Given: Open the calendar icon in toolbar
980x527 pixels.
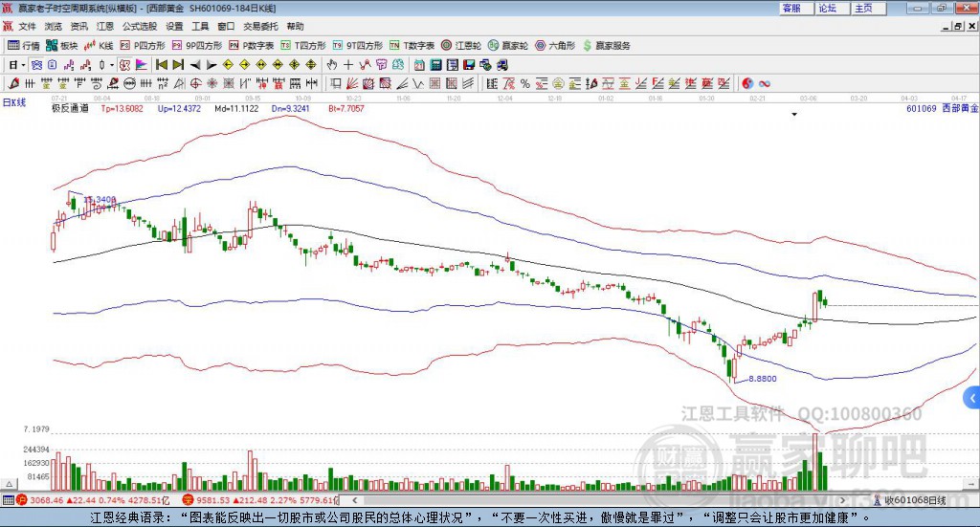Looking at the screenshot, I should 419,65.
